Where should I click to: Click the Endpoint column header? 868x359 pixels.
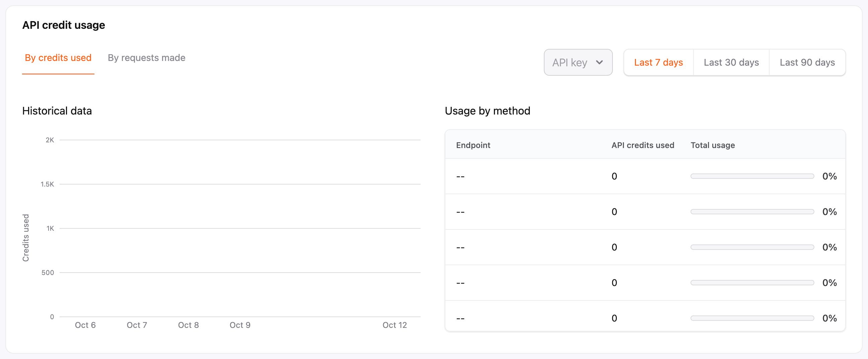(473, 145)
